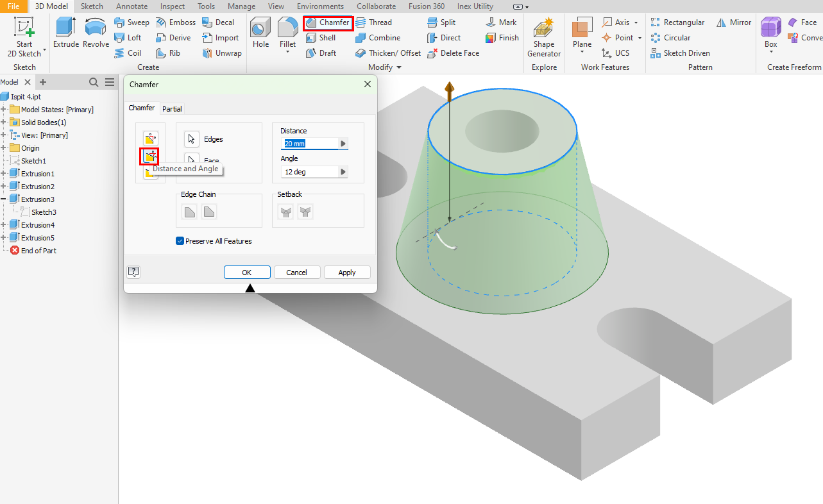Screen dimensions: 823x504
Task: Collapse the Extrusion3 tree node
Action: pos(4,199)
